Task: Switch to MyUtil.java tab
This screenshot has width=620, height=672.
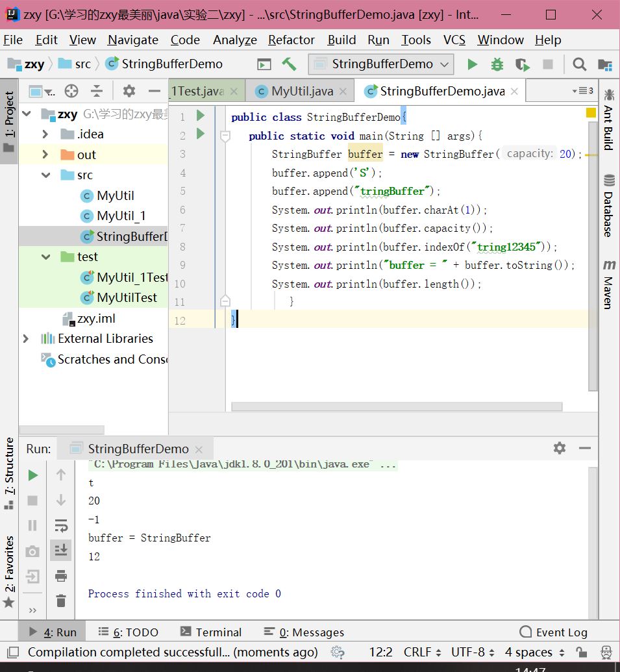Action: (301, 91)
